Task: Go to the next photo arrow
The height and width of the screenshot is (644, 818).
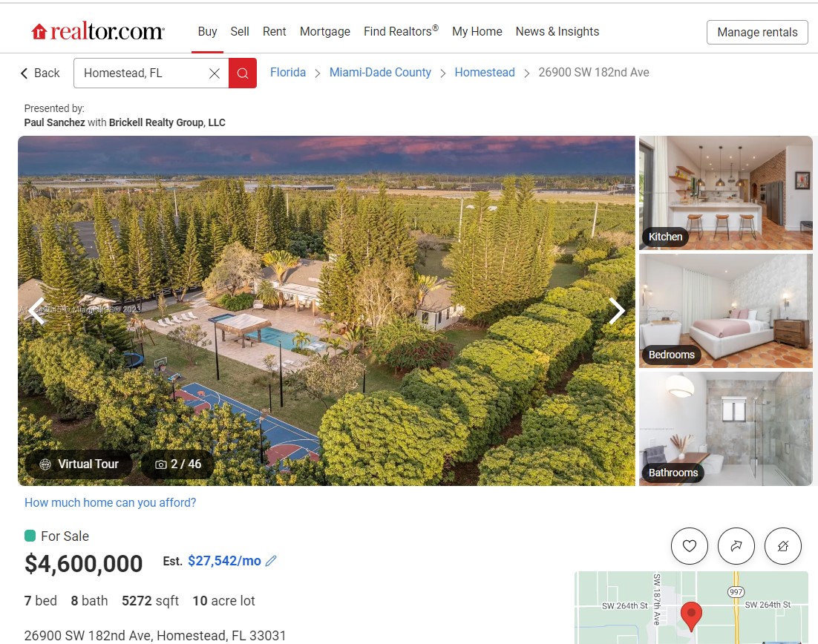Action: coord(617,312)
